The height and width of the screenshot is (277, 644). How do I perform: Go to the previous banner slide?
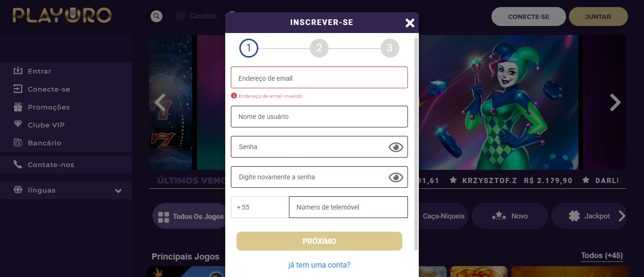click(x=161, y=102)
